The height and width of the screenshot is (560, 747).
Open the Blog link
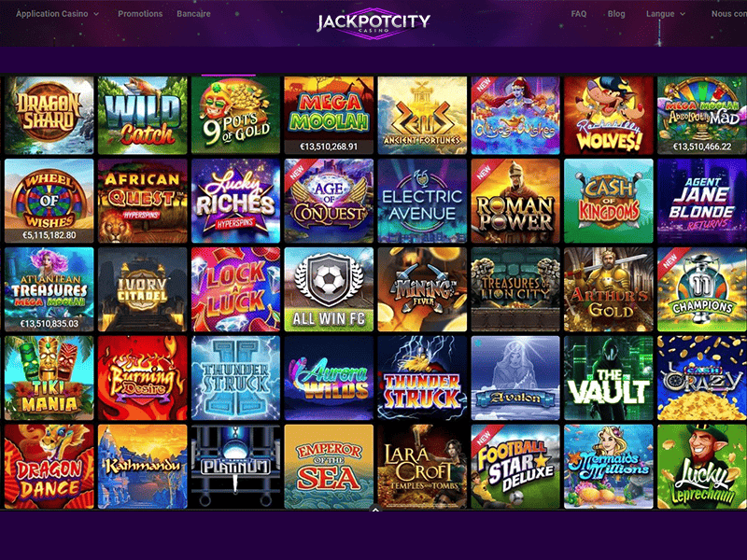point(616,14)
